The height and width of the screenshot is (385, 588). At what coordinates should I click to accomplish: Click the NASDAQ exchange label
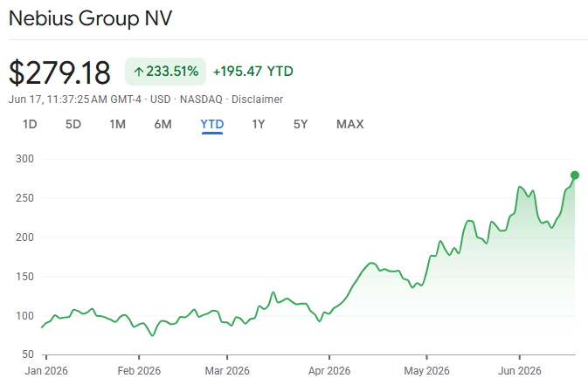(201, 100)
